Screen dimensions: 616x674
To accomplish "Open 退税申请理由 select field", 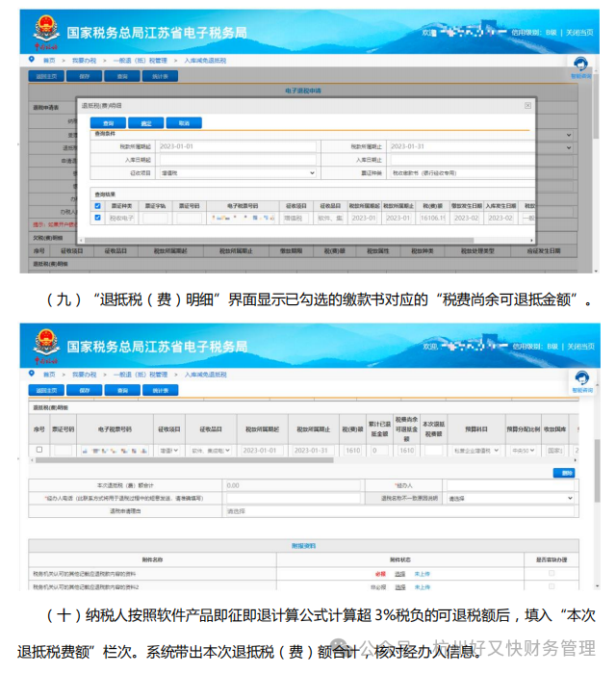I will (400, 511).
